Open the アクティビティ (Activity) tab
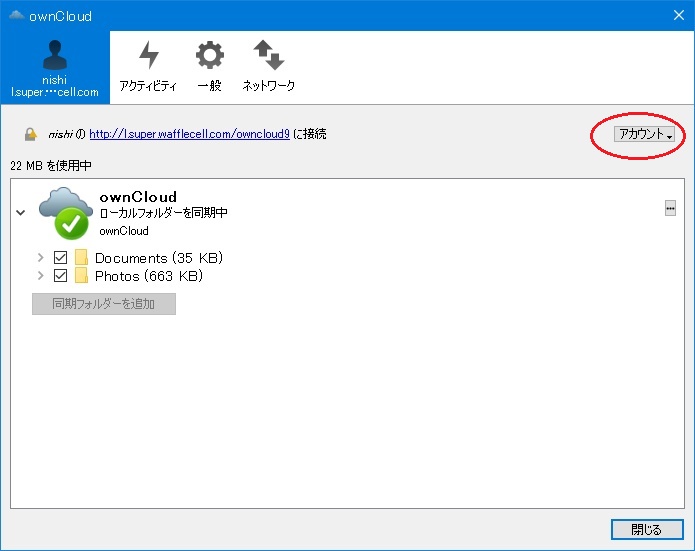The image size is (695, 551). click(148, 67)
